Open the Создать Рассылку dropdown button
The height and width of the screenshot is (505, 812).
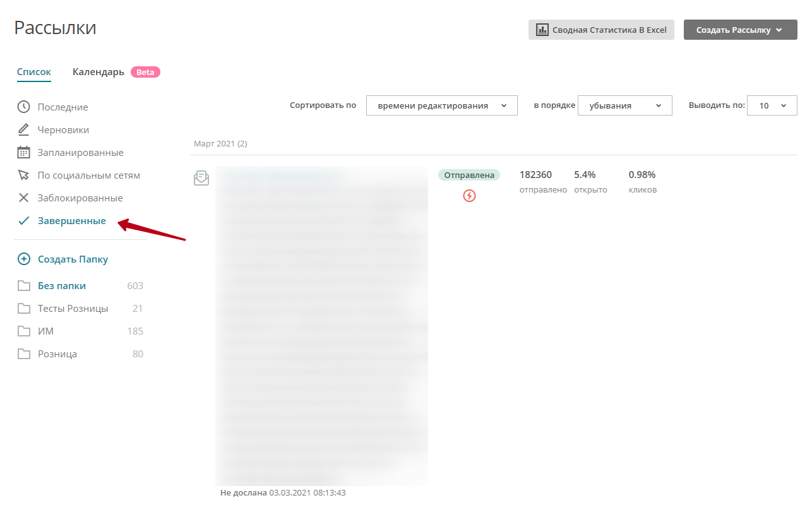pyautogui.click(x=740, y=30)
